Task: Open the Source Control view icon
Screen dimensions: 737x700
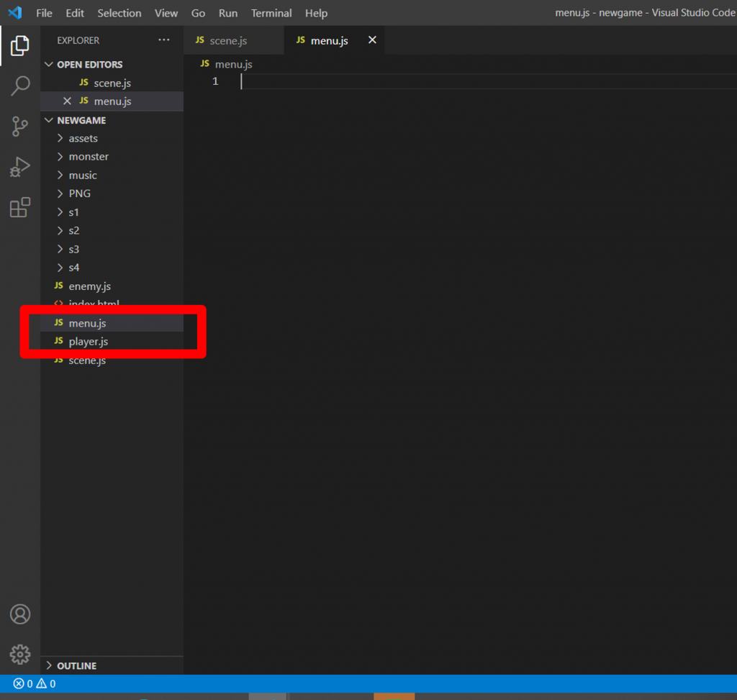Action: click(x=19, y=127)
